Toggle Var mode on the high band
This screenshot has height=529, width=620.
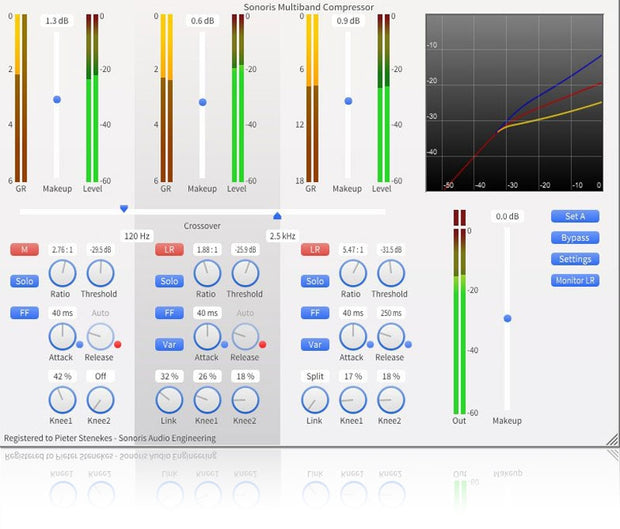pos(315,344)
